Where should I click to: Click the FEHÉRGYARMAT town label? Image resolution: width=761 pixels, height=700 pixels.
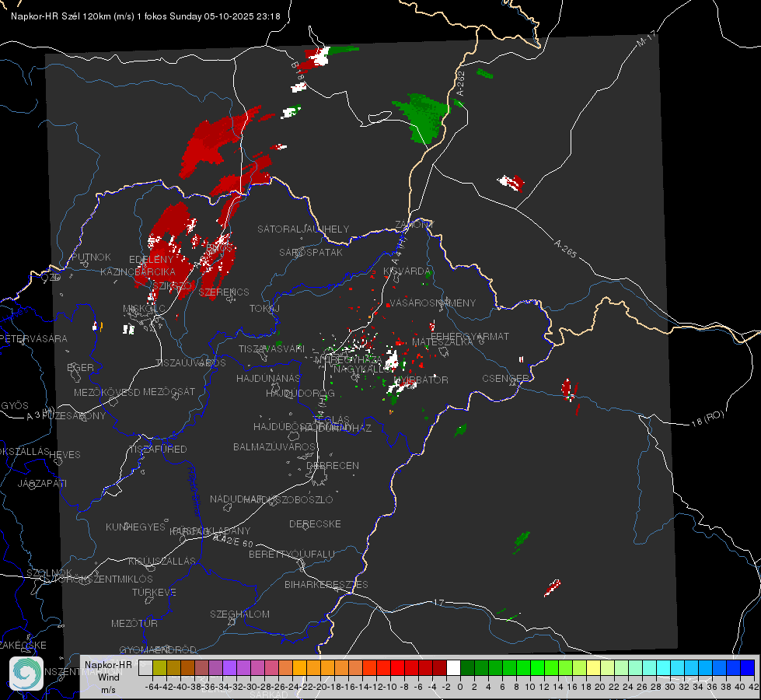pos(470,336)
